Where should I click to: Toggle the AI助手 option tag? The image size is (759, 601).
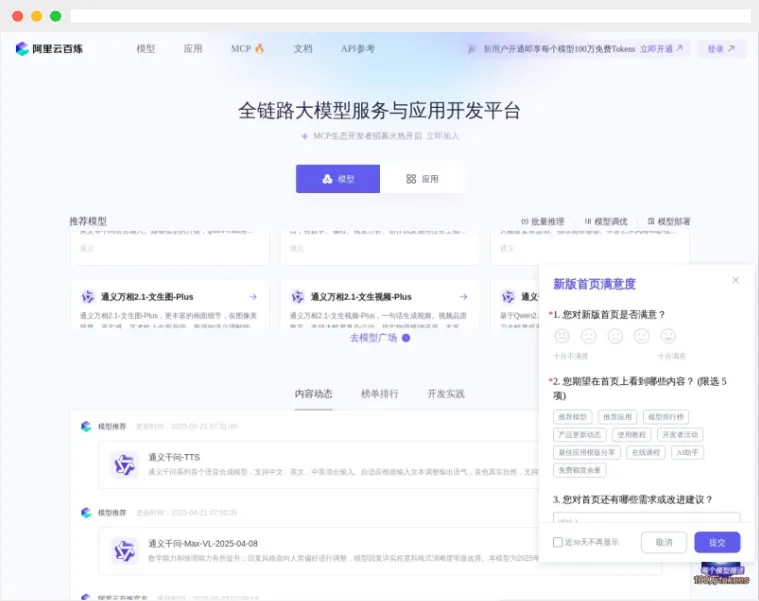pos(687,452)
